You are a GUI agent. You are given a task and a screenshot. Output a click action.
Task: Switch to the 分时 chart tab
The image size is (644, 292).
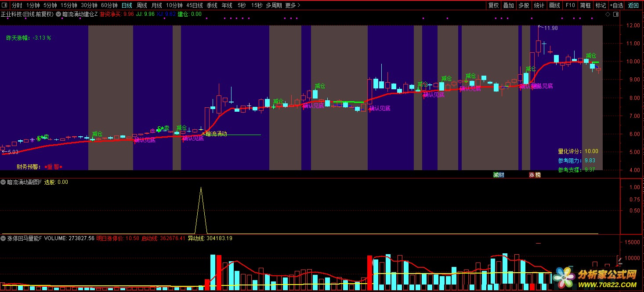[17, 5]
